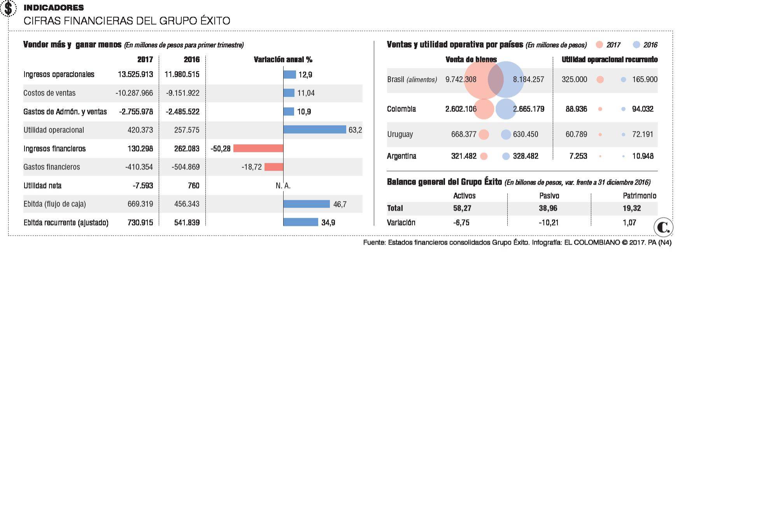Screen dimensions: 778x532
Task: Click the -18,72 Gastos financieros red bar
Action: tap(274, 167)
